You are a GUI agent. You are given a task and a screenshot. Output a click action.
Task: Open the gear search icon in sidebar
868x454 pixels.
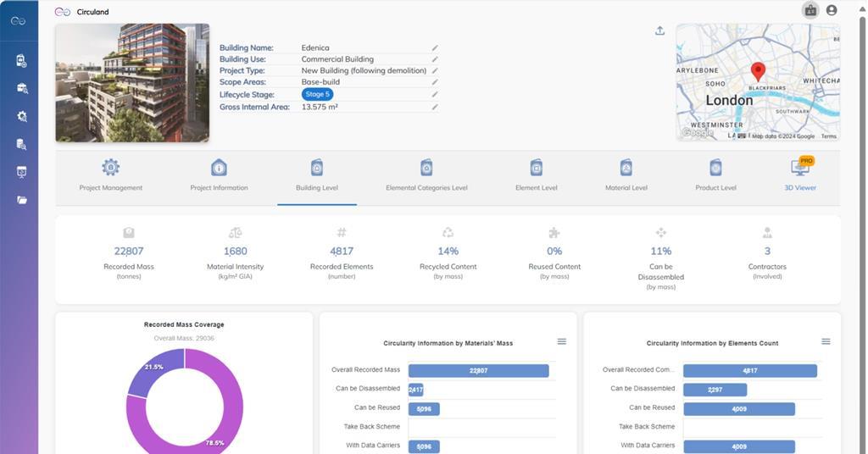click(22, 116)
